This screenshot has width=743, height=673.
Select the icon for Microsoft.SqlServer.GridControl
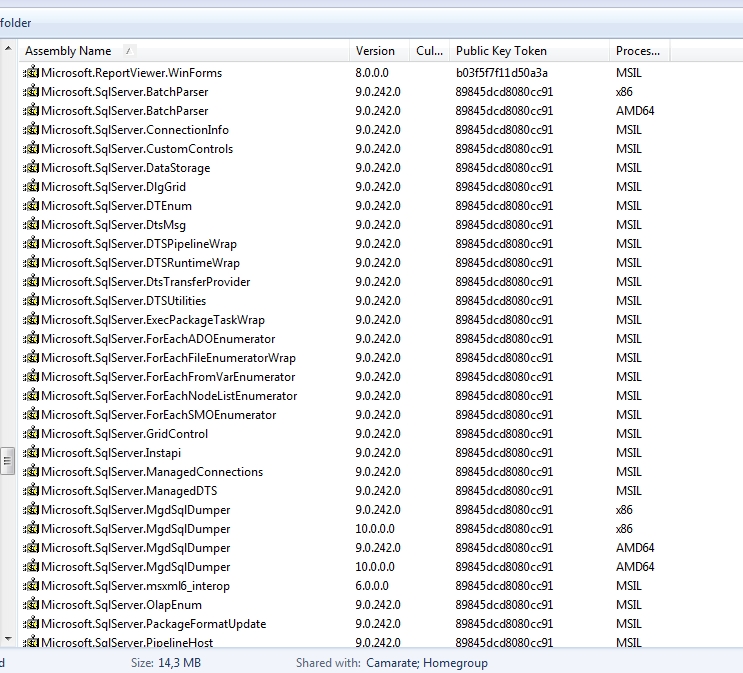(31, 434)
